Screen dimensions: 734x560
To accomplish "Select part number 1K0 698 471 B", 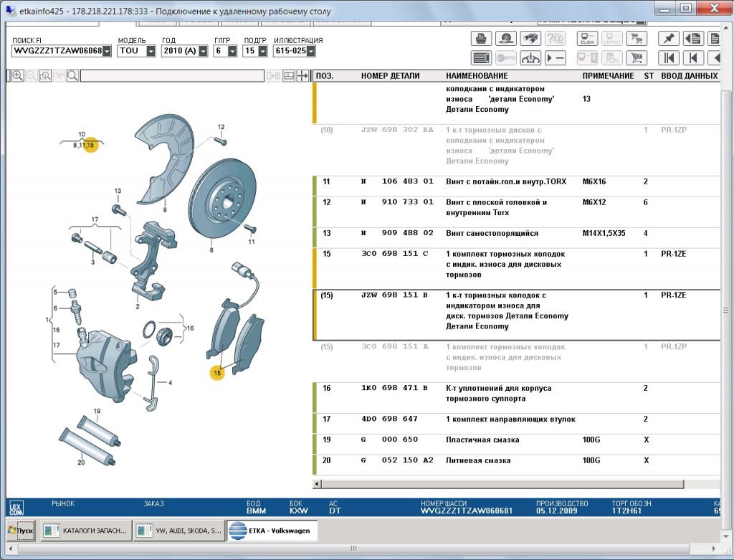I will 395,388.
